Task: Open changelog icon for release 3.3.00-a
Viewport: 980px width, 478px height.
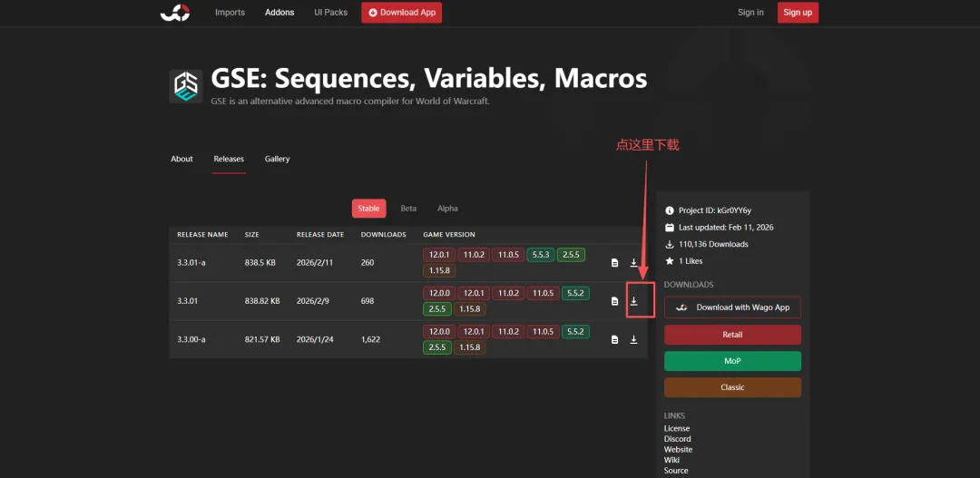Action: coord(615,339)
